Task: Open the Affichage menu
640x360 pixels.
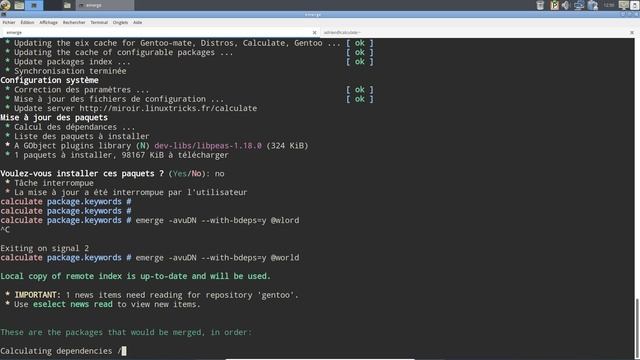Action: tap(49, 22)
